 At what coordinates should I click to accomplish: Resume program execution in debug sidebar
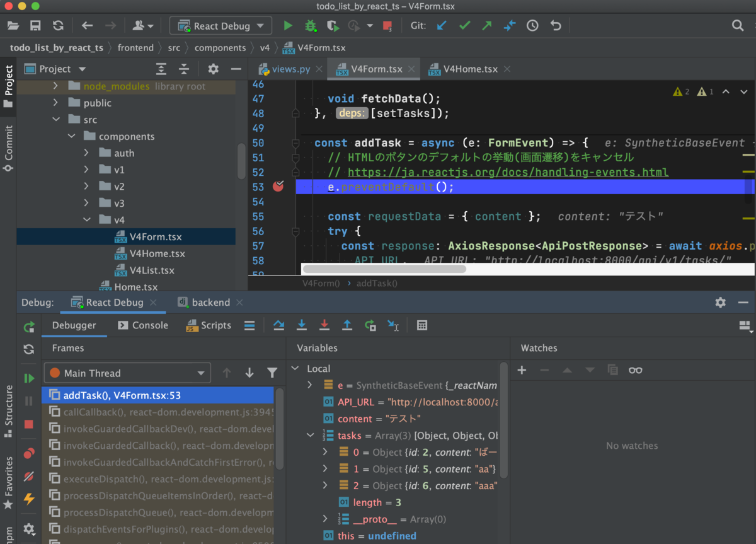point(28,378)
